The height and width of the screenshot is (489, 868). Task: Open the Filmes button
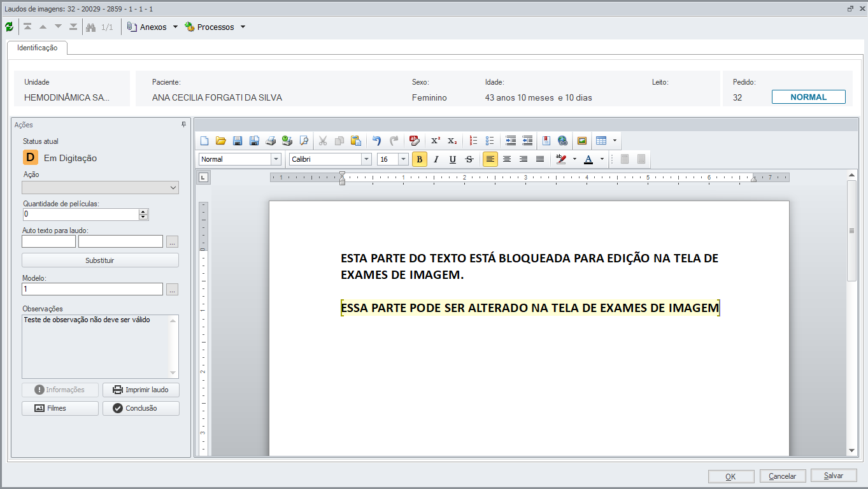point(60,408)
